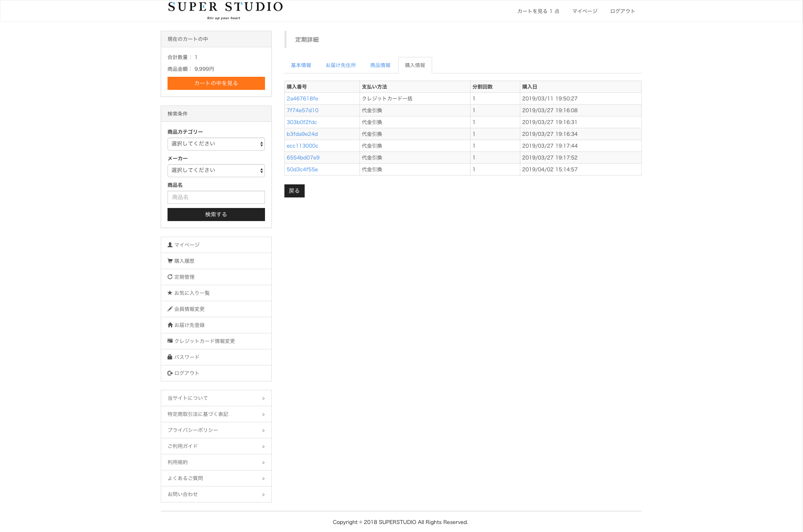
Task: Click the 戻る button
Action: (294, 191)
